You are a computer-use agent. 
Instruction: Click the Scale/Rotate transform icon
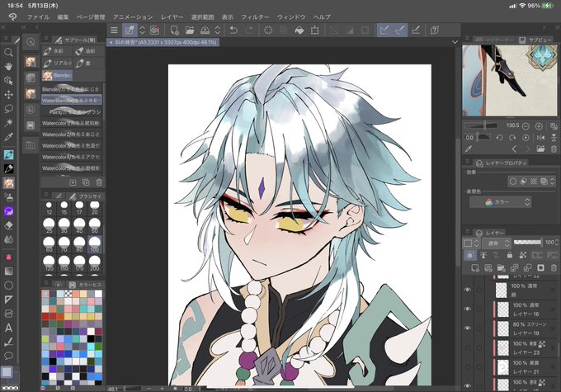[314, 31]
